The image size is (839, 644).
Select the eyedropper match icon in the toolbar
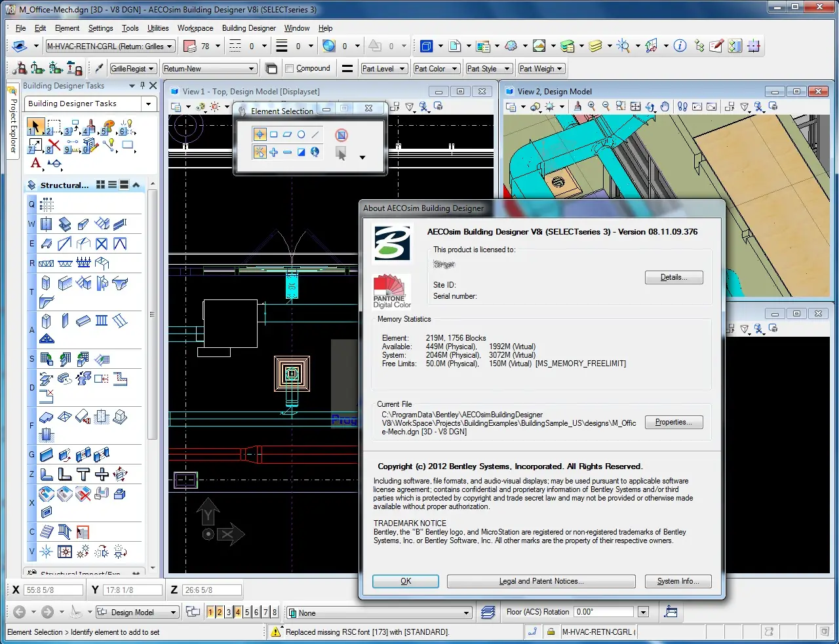[99, 68]
